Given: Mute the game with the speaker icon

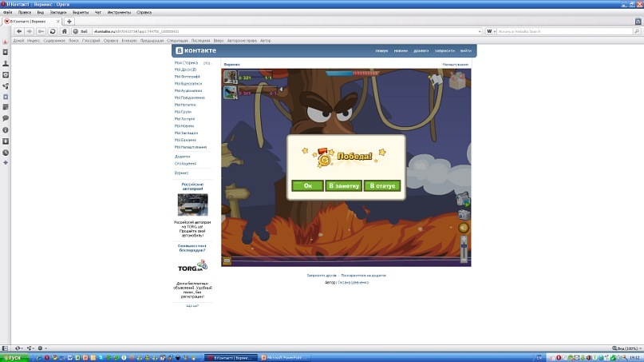Looking at the screenshot, I should point(464,228).
